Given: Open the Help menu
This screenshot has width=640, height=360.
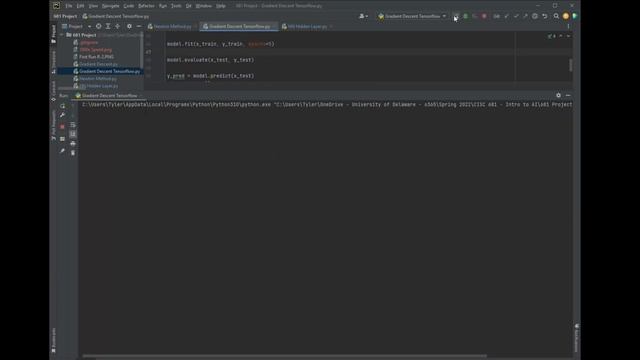Looking at the screenshot, I should click(220, 6).
